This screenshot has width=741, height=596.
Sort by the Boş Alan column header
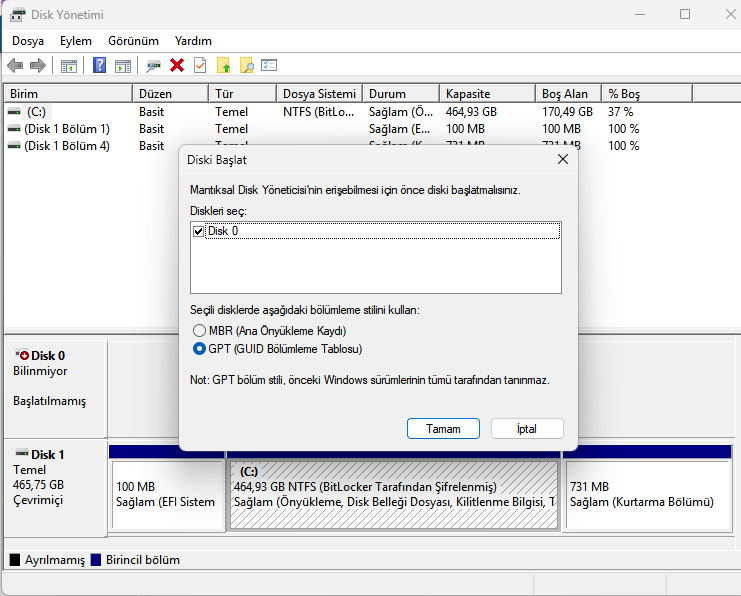pos(569,94)
